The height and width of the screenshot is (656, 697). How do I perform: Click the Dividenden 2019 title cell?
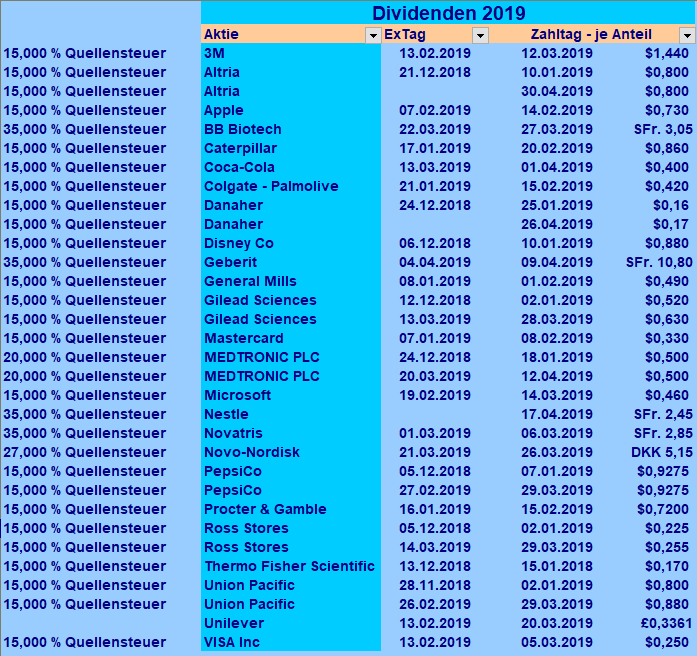(x=449, y=13)
